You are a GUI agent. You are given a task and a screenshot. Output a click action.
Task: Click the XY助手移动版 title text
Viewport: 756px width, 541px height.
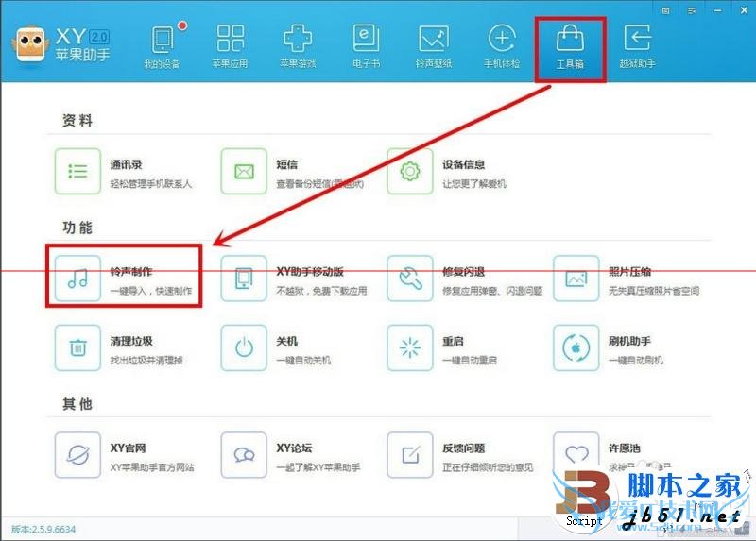click(x=310, y=272)
